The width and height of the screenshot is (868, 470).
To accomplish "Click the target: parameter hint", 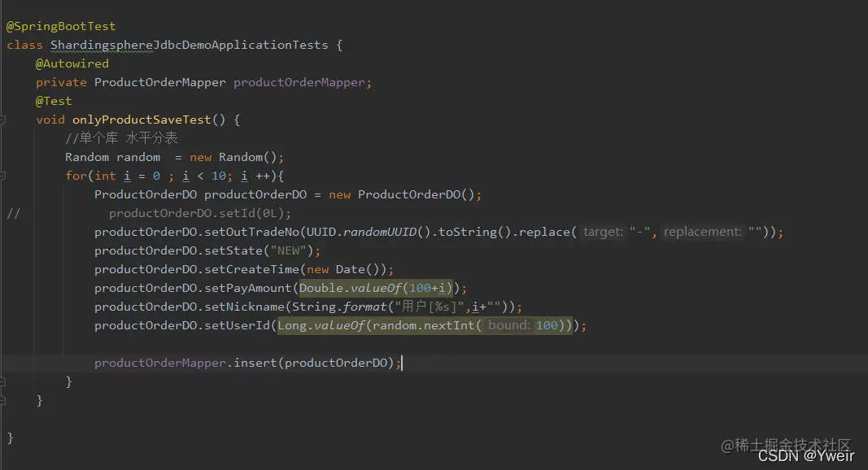I will pos(603,232).
